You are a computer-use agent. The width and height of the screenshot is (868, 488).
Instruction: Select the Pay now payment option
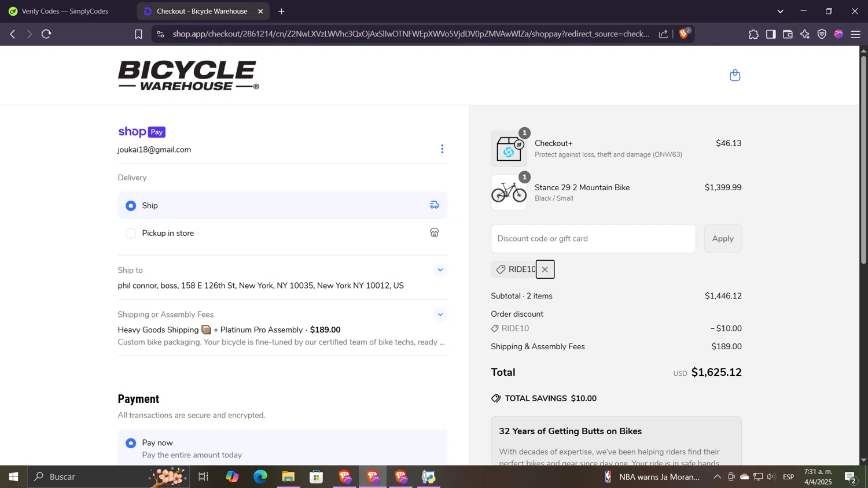tap(131, 443)
